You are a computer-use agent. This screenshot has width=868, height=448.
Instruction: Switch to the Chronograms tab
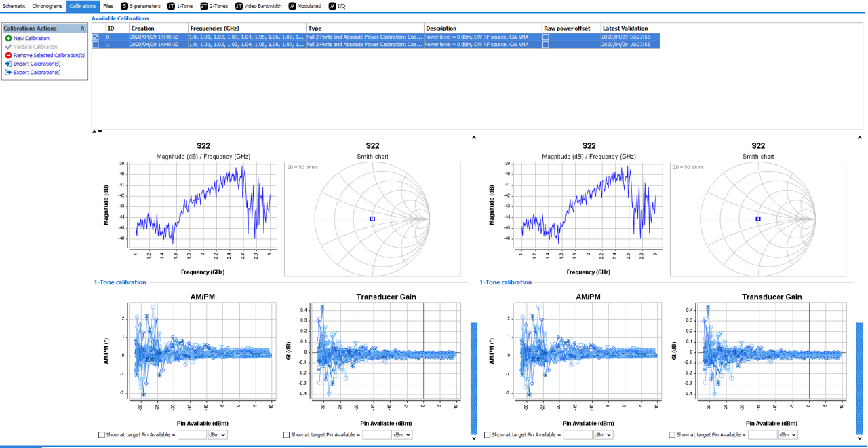point(47,6)
